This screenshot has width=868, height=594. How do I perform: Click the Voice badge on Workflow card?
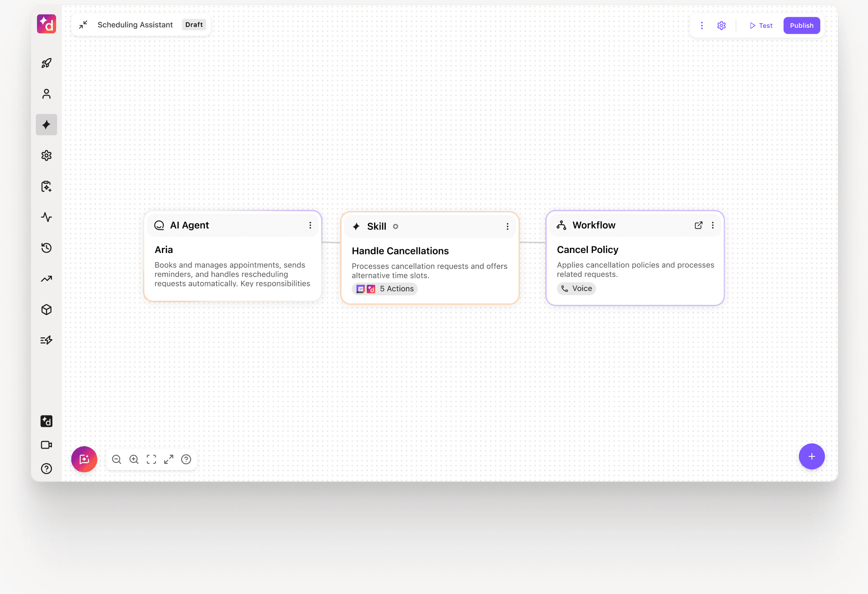[x=576, y=289]
